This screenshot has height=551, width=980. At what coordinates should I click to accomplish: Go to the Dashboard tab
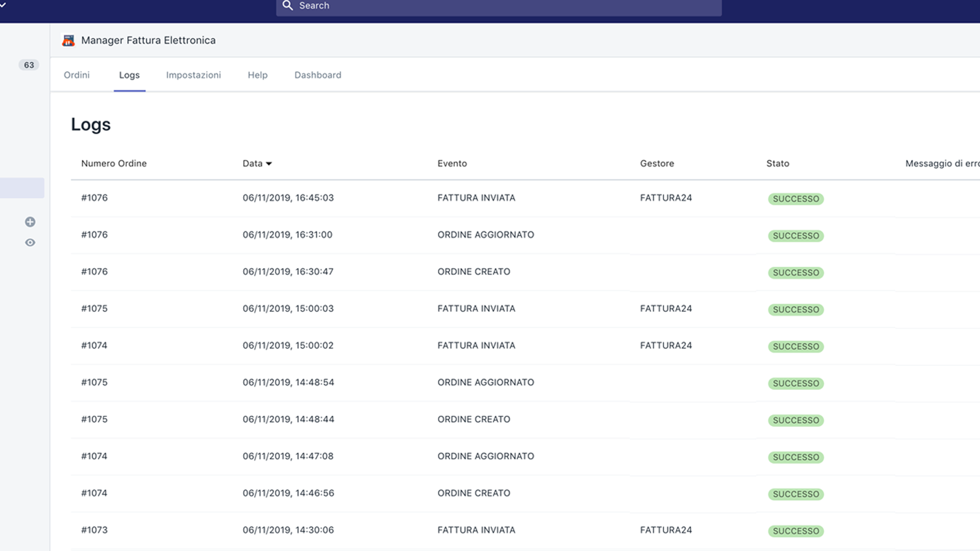(318, 75)
